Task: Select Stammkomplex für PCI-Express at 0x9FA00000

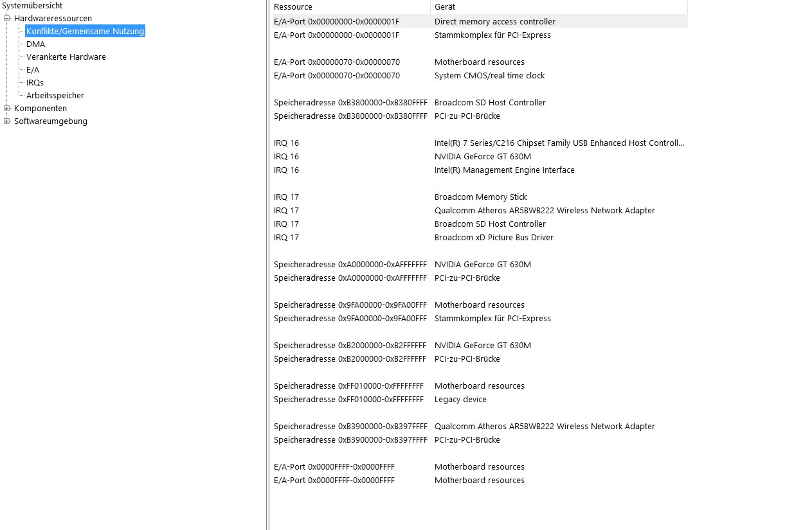Action: 480,319
